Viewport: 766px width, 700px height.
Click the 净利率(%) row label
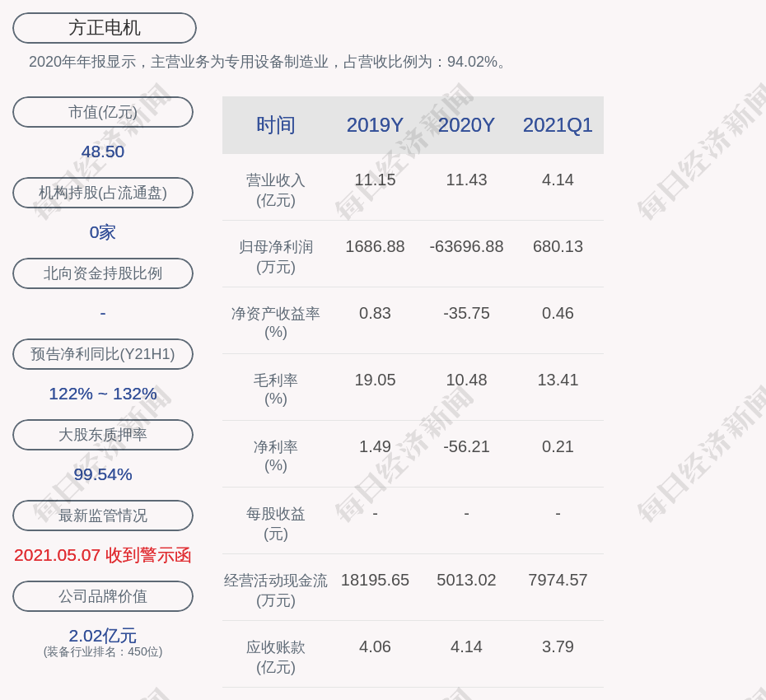(276, 456)
